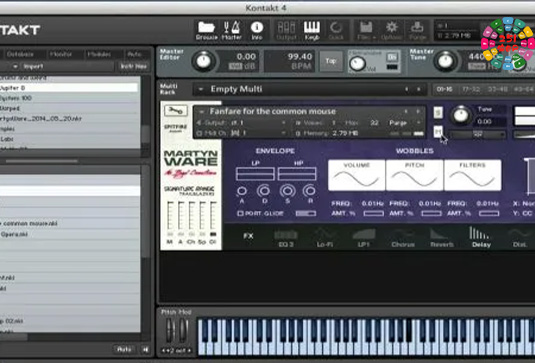The height and width of the screenshot is (363, 535).
Task: Click the Attack envelope knob
Action: click(242, 191)
